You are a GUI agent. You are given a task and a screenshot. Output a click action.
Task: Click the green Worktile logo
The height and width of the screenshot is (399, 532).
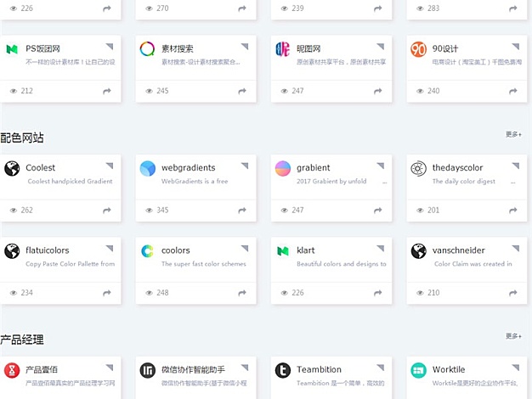(x=418, y=370)
